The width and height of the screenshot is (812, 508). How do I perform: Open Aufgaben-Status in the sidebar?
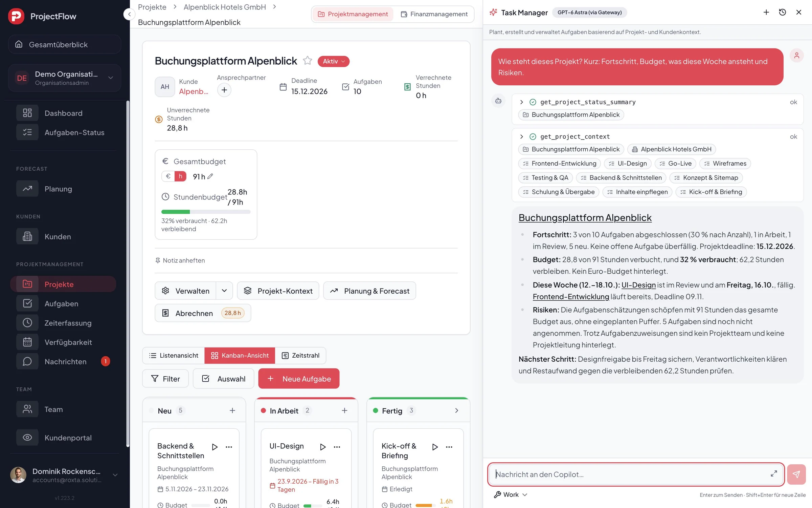coord(63,132)
